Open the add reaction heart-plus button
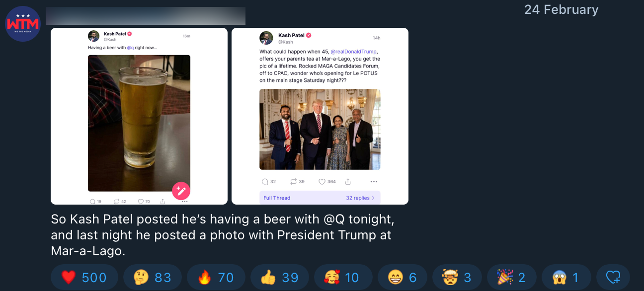This screenshot has height=291, width=644. click(x=613, y=277)
